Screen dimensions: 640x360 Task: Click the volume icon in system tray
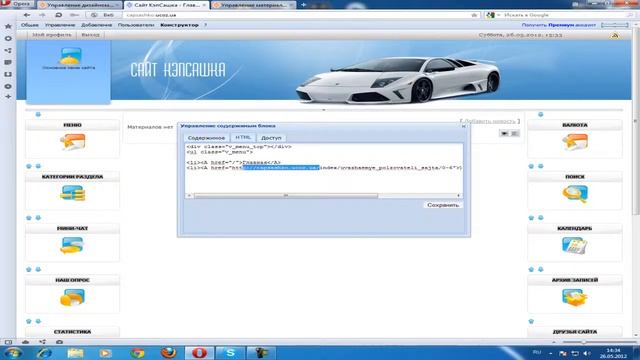pos(587,353)
